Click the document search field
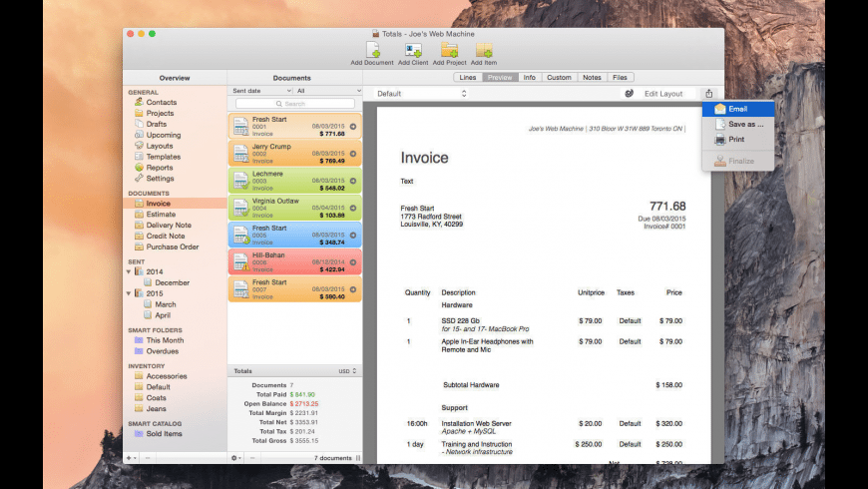The height and width of the screenshot is (489, 868). [x=295, y=104]
